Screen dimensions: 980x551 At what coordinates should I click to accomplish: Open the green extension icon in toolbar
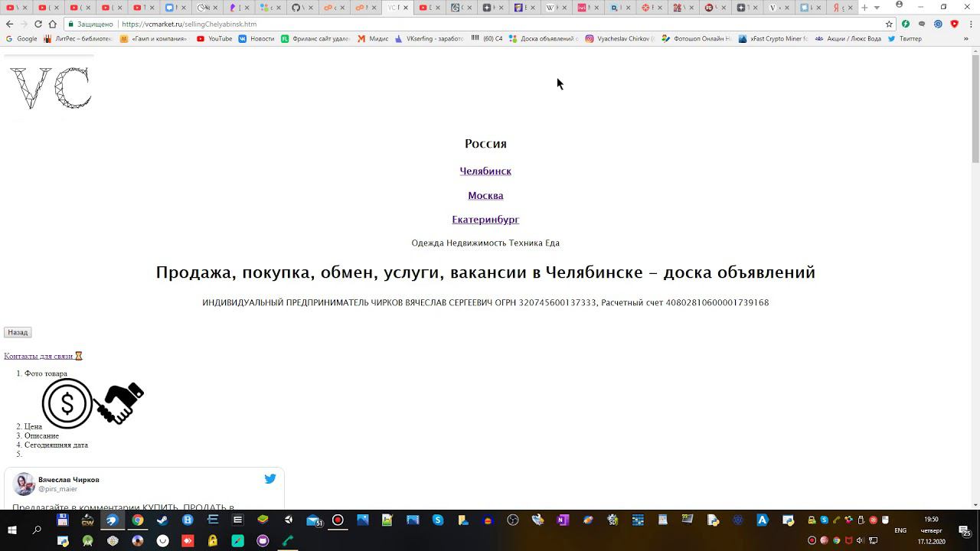(906, 24)
